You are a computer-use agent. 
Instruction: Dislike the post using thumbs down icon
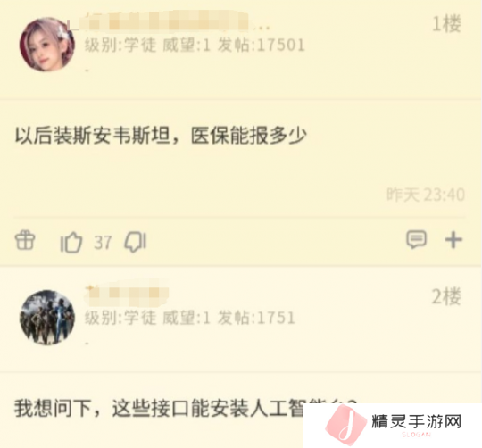point(136,242)
